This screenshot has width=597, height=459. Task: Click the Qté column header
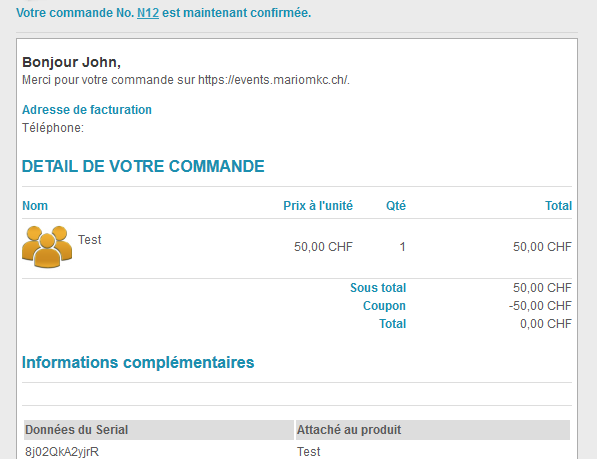(396, 206)
